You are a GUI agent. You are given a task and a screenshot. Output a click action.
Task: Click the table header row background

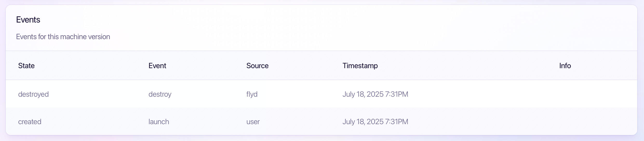tap(321, 65)
